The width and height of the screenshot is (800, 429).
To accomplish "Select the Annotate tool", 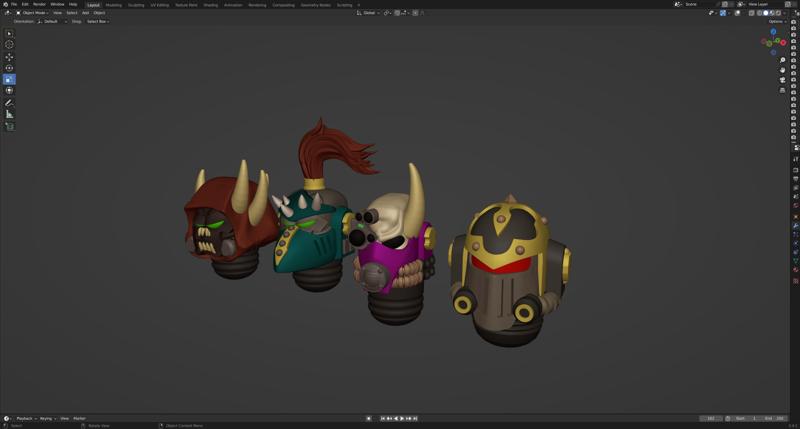I will [x=10, y=103].
